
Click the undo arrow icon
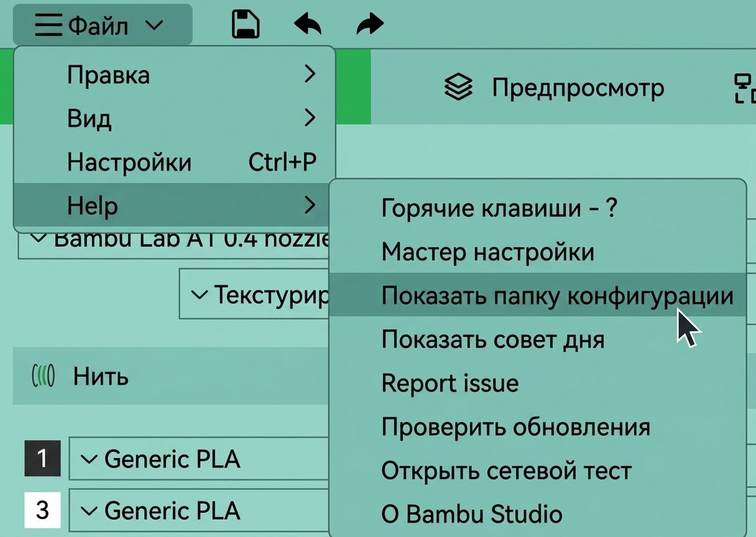tap(308, 25)
